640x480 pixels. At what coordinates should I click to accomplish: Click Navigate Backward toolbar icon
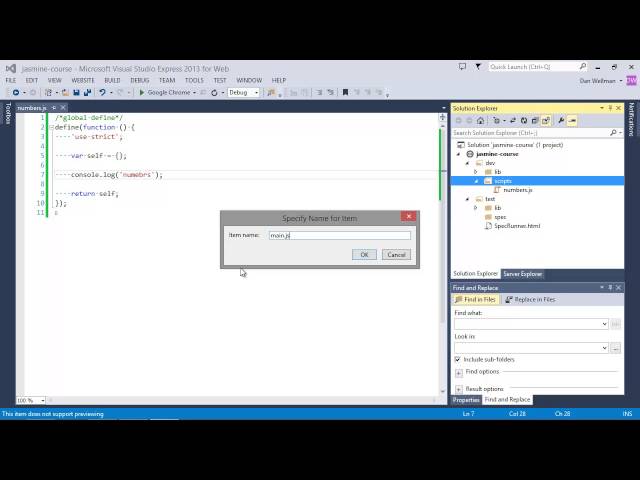click(x=16, y=93)
